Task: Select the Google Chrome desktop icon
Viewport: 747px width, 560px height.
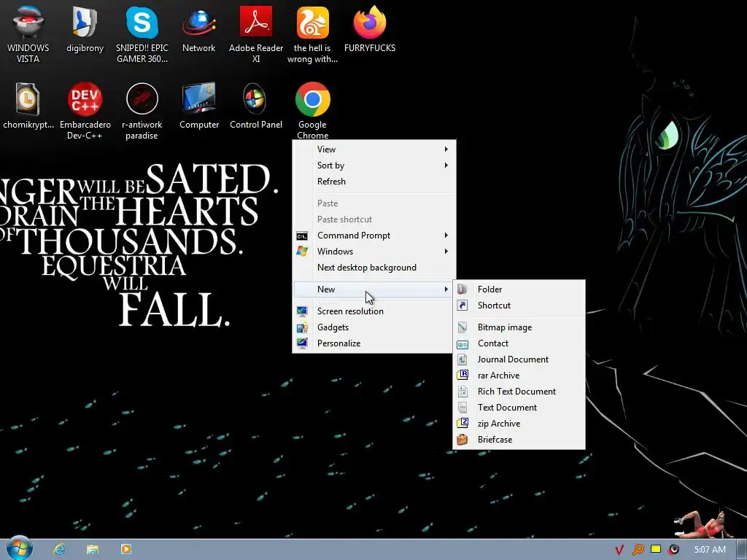Action: (x=312, y=111)
